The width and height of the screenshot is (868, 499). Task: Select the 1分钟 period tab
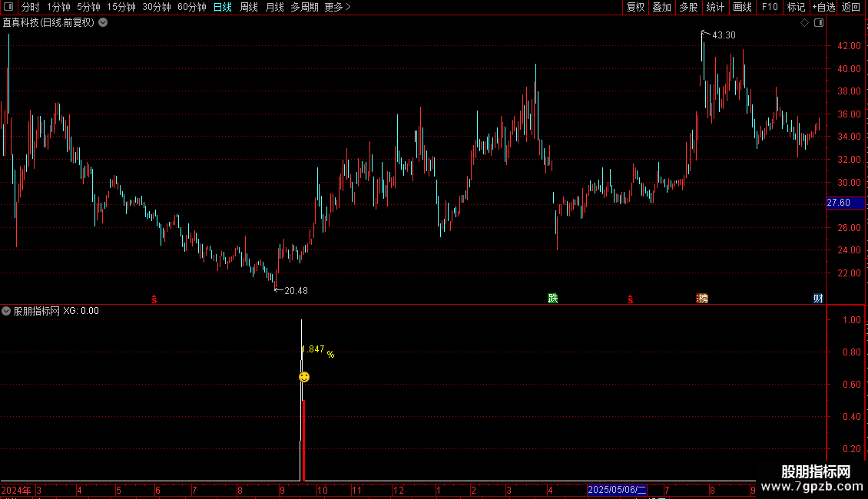coord(58,7)
